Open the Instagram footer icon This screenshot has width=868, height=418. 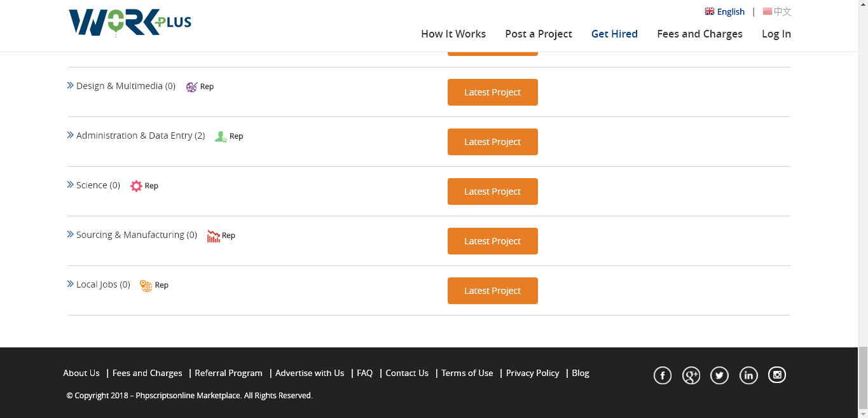(x=777, y=375)
